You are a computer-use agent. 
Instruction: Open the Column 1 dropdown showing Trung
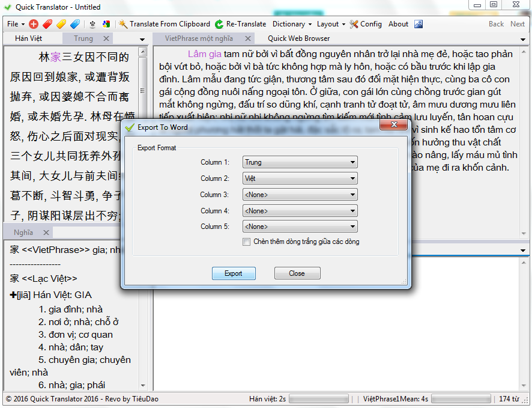click(300, 162)
